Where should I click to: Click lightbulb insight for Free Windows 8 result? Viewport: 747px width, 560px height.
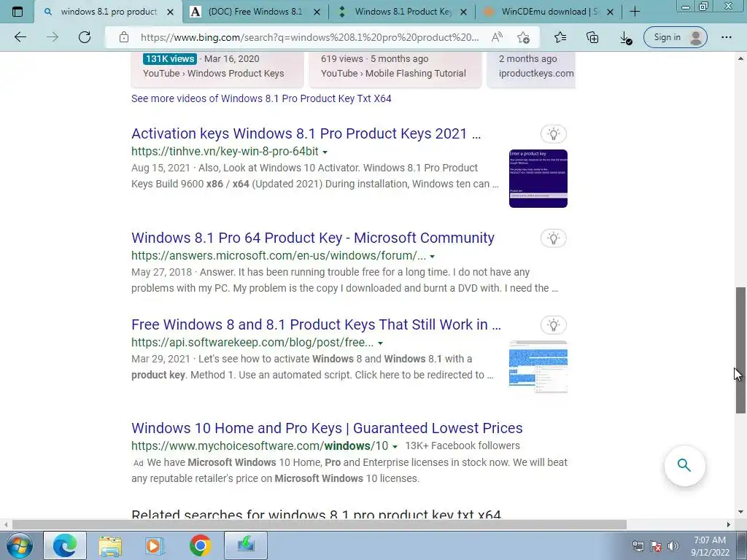tap(553, 324)
